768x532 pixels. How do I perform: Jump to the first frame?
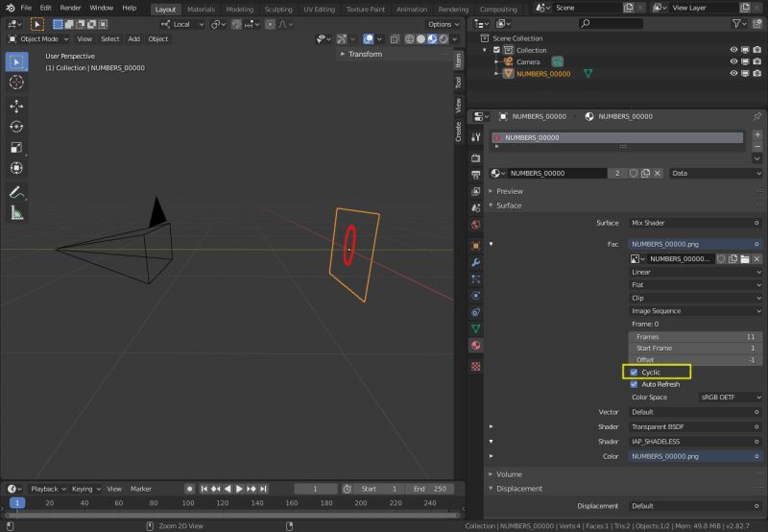(x=204, y=489)
